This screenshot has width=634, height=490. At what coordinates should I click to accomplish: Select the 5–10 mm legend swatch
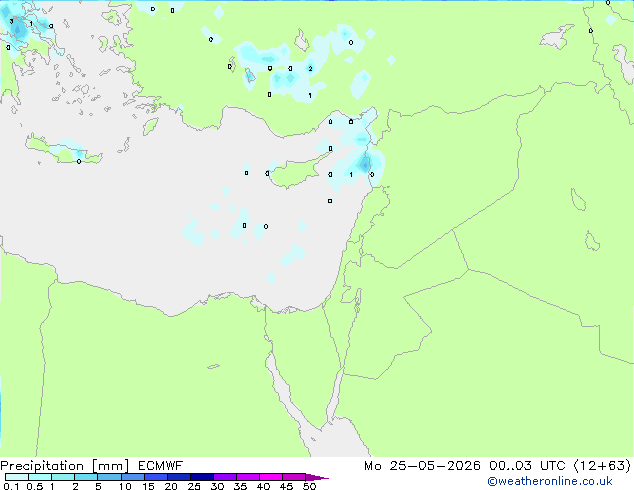(x=109, y=477)
